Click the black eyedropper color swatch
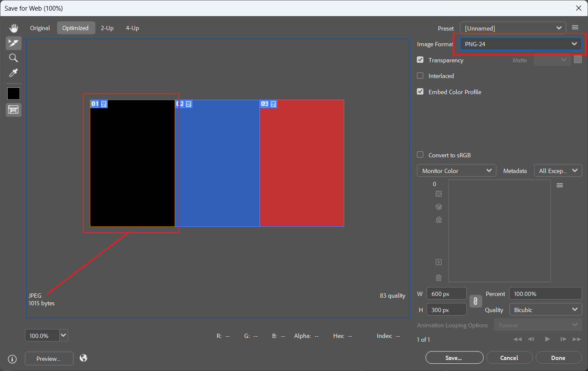The height and width of the screenshot is (371, 588). 14,94
